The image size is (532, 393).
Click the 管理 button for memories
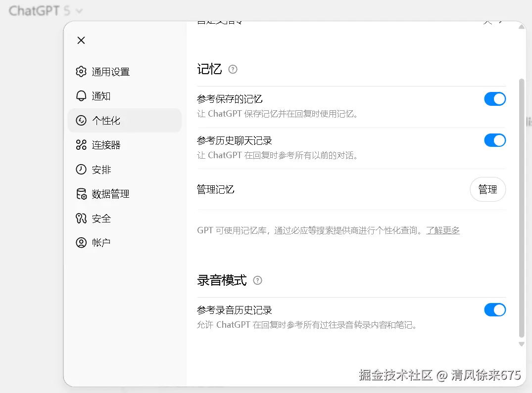487,189
